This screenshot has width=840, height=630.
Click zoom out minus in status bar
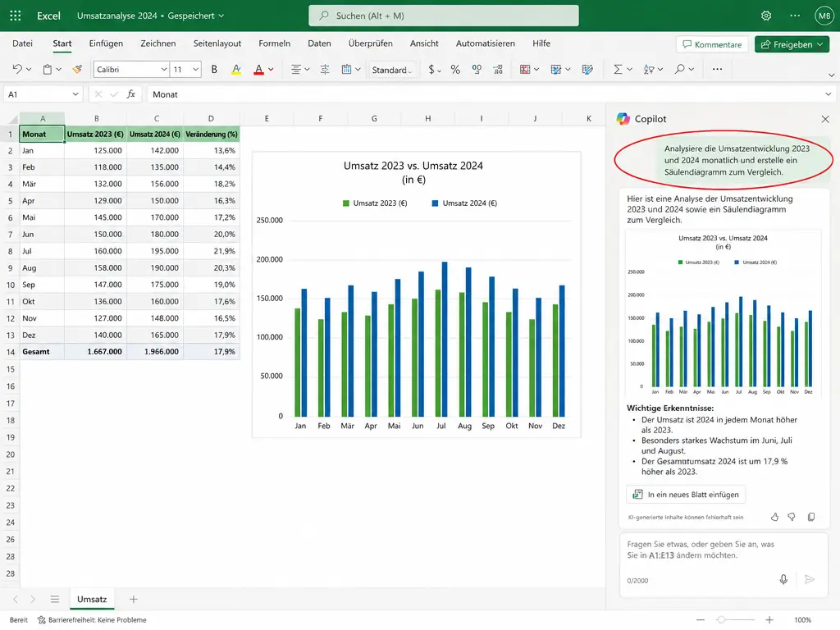701,620
